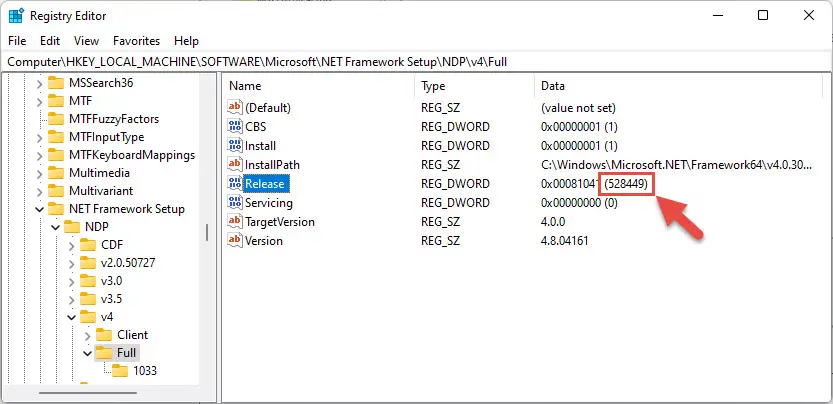Click the CBS DWORD value icon
This screenshot has height=404, width=833.
pyautogui.click(x=235, y=127)
